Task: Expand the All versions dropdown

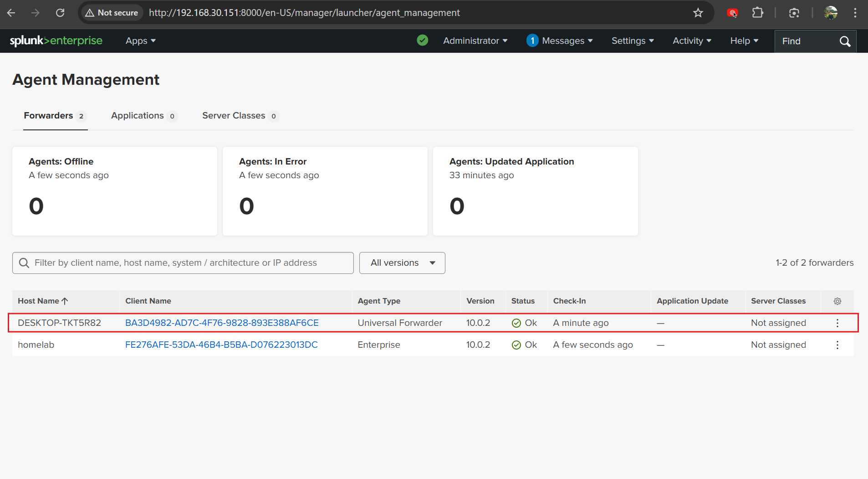Action: [402, 263]
